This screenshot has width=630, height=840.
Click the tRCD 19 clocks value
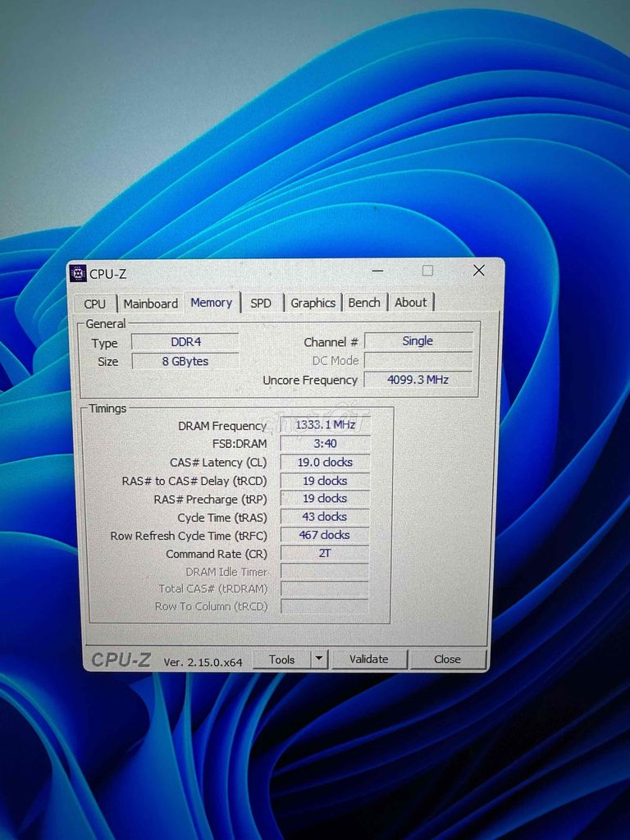[325, 481]
